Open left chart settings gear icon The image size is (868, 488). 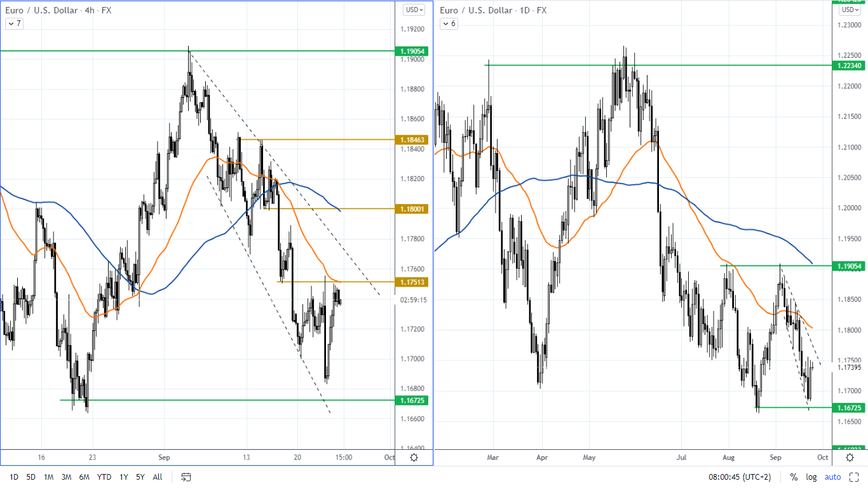click(x=414, y=457)
